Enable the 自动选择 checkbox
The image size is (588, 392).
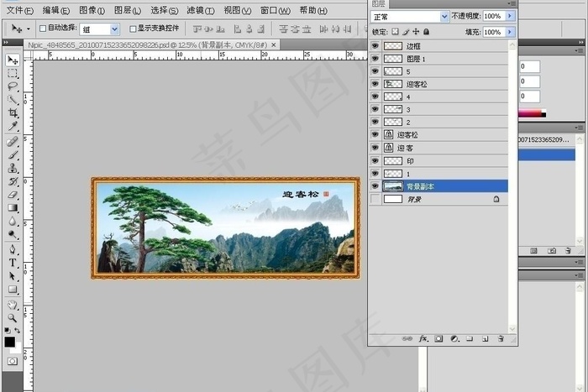click(x=43, y=29)
